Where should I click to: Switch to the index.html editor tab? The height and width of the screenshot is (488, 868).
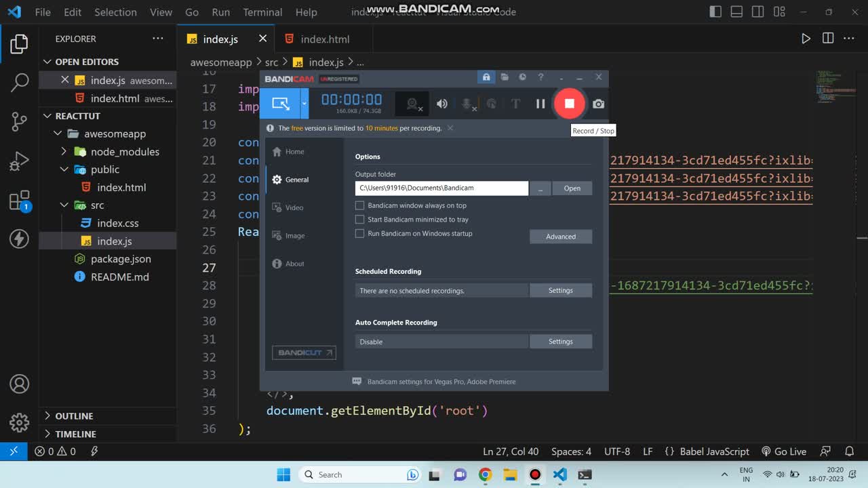[x=324, y=39]
